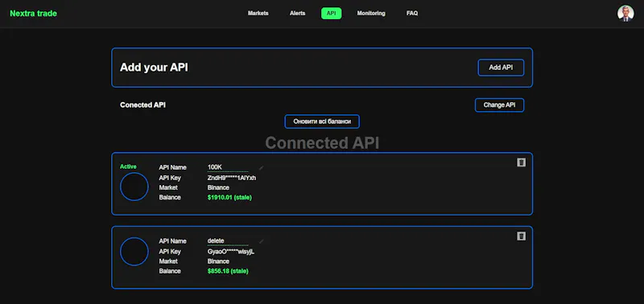Viewport: 644px width, 304px height.
Task: Switch to the Monitoring tab
Action: pyautogui.click(x=371, y=13)
